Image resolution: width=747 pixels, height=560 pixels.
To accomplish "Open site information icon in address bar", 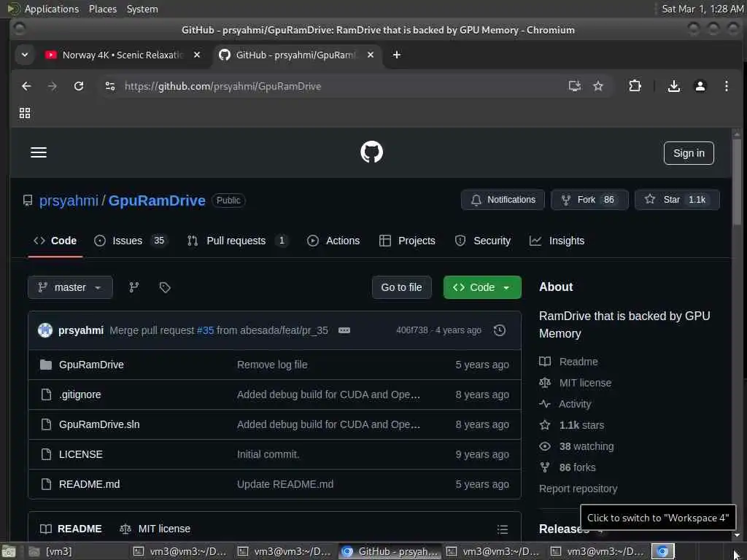I will click(x=110, y=86).
